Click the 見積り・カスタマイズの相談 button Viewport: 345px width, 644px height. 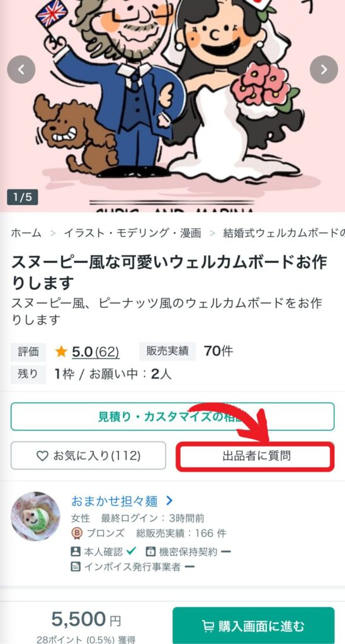point(172,416)
